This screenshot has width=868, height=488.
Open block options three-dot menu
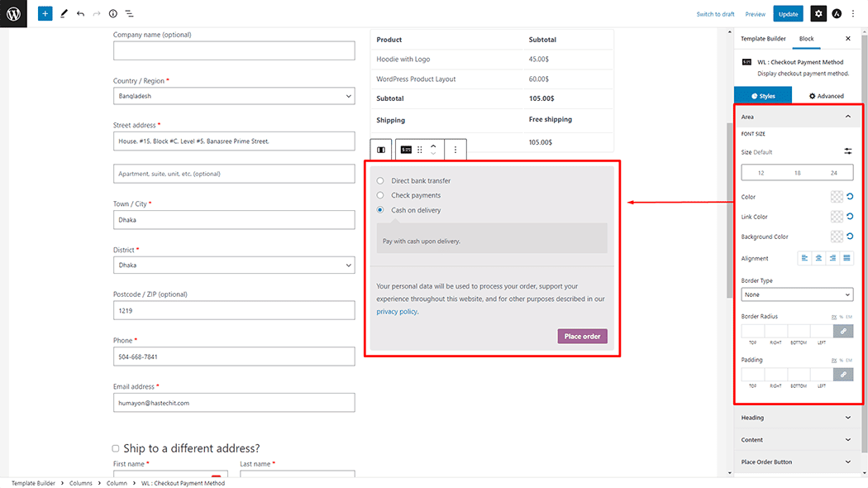tap(455, 150)
